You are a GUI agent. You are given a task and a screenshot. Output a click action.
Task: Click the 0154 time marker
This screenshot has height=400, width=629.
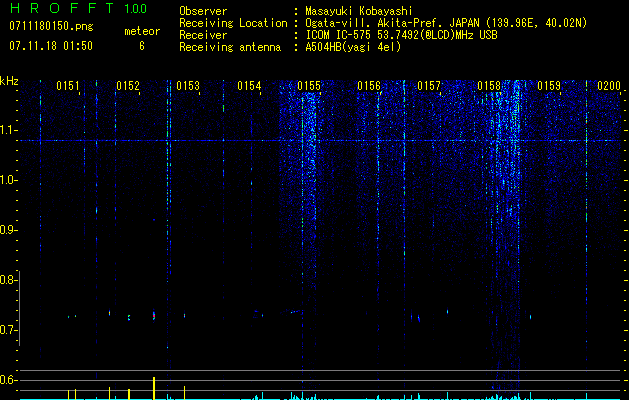249,86
